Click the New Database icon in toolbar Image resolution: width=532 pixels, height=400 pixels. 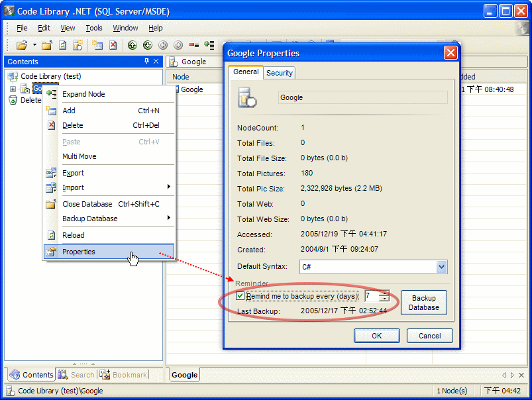pos(78,45)
